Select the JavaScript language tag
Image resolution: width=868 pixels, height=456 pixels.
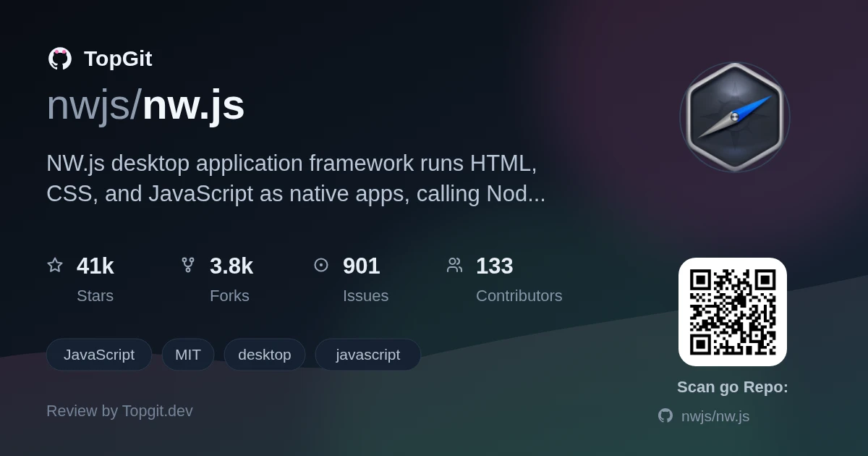(x=99, y=355)
